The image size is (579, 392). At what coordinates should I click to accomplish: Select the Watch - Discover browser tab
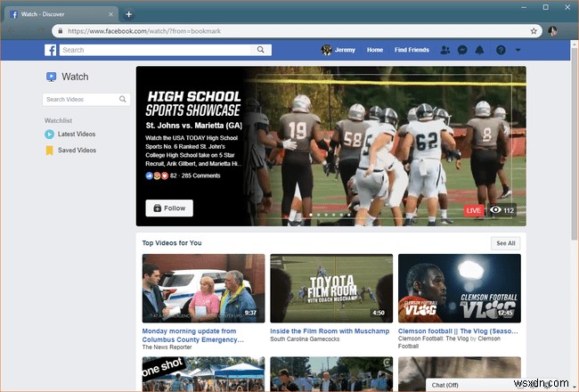pyautogui.click(x=61, y=14)
